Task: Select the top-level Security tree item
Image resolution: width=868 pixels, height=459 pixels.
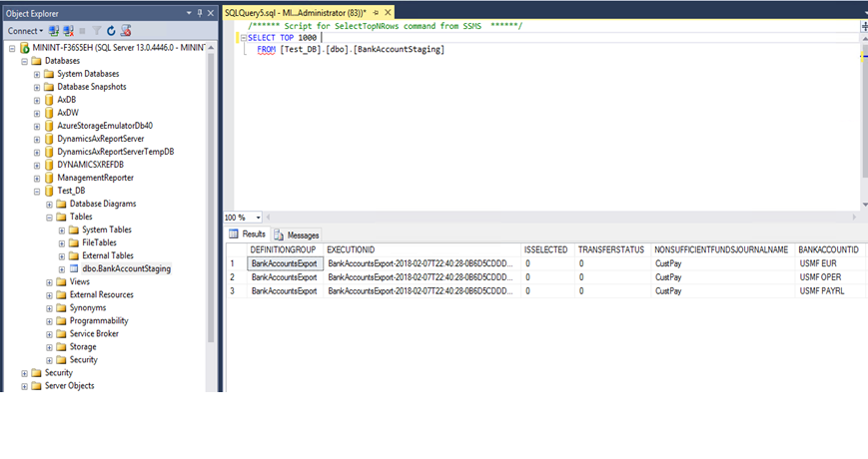Action: [x=59, y=373]
